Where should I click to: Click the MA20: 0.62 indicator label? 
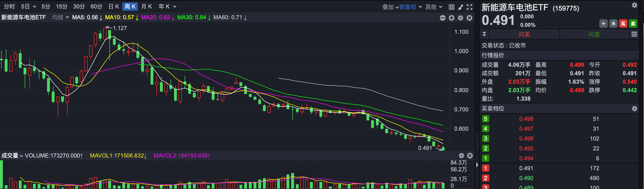[x=158, y=17]
